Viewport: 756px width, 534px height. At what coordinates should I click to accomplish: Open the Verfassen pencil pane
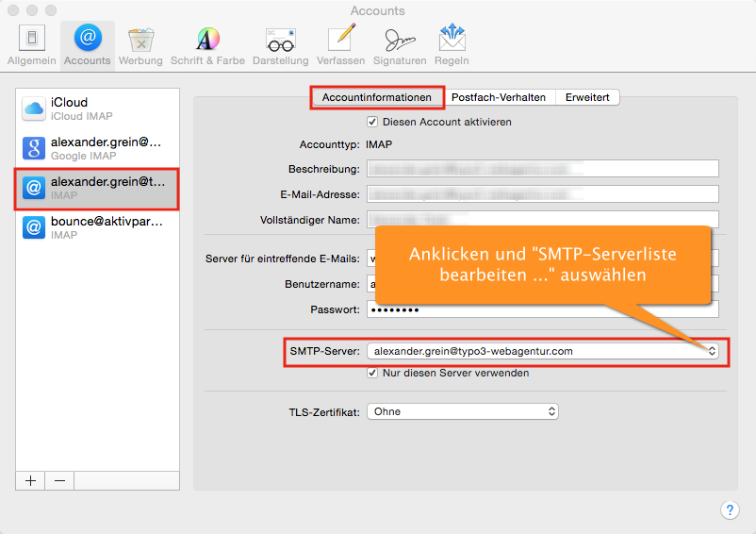(341, 45)
